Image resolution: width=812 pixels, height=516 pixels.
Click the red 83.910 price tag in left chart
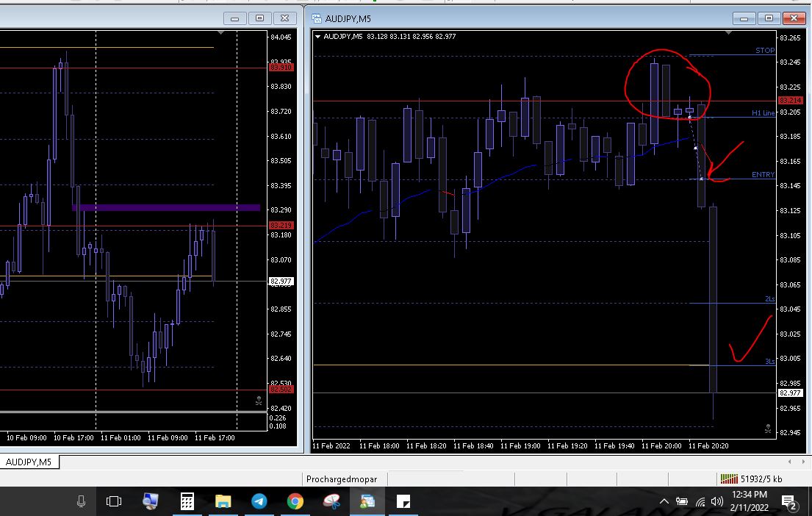coord(281,68)
